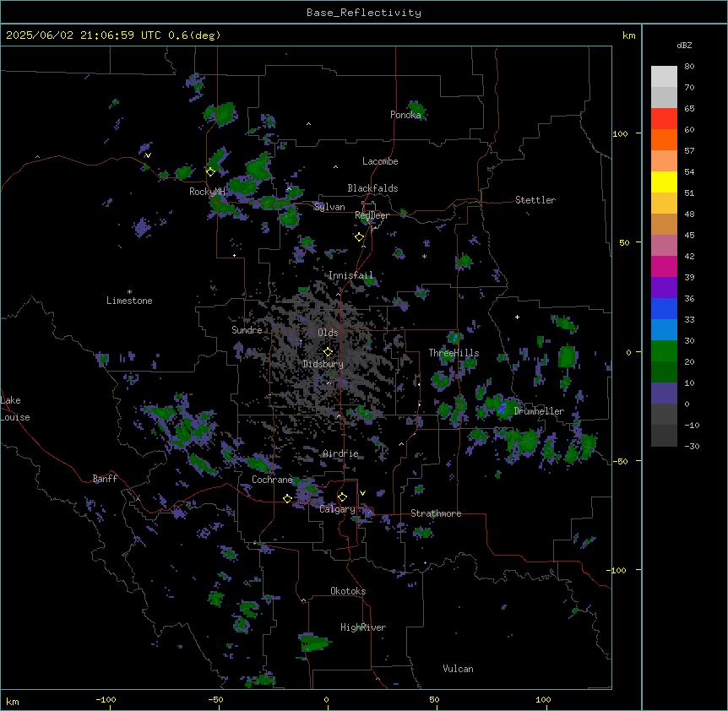Viewport: 728px width, 711px height.
Task: Click the -100 tick on horizontal axis
Action: (x=106, y=699)
